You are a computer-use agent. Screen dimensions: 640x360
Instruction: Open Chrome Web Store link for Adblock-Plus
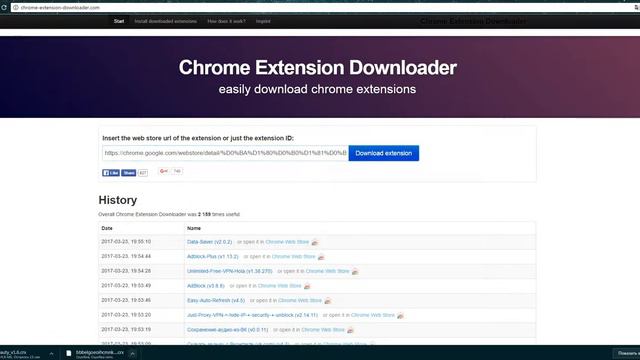point(293,257)
